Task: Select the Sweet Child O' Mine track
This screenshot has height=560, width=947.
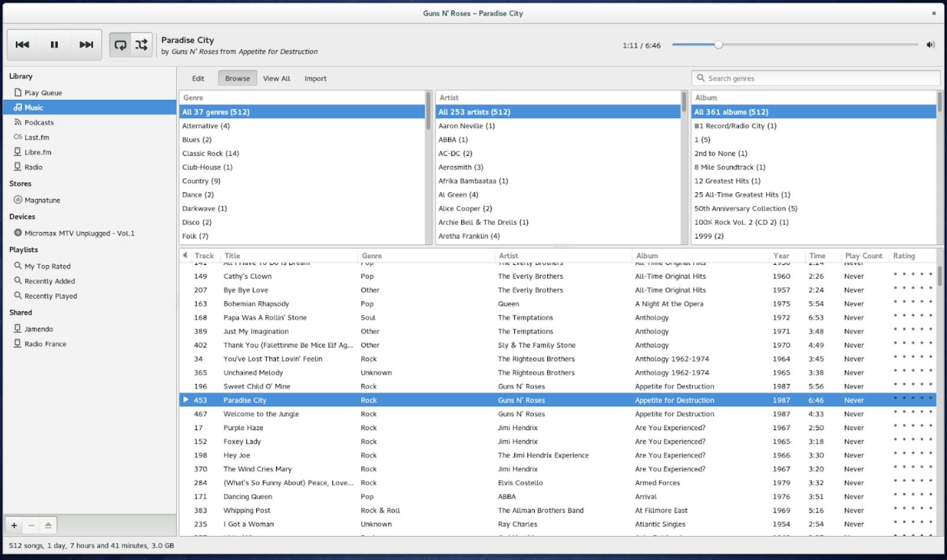Action: click(x=557, y=386)
